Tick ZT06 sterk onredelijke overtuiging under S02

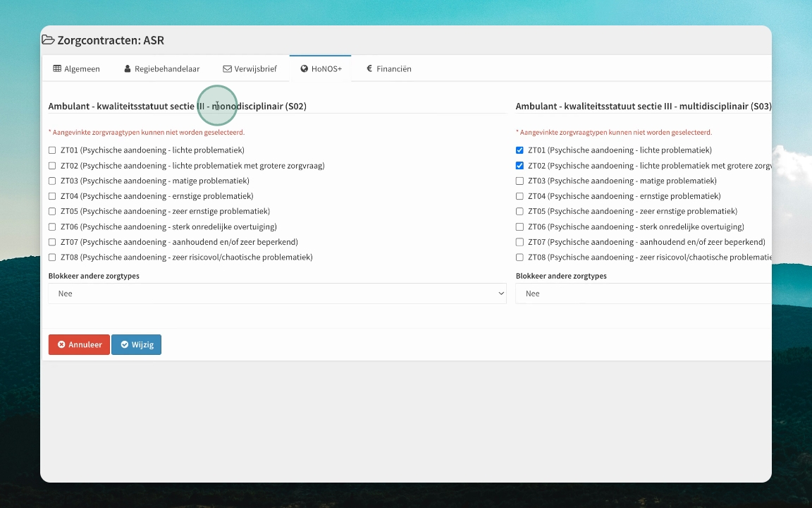tap(52, 226)
